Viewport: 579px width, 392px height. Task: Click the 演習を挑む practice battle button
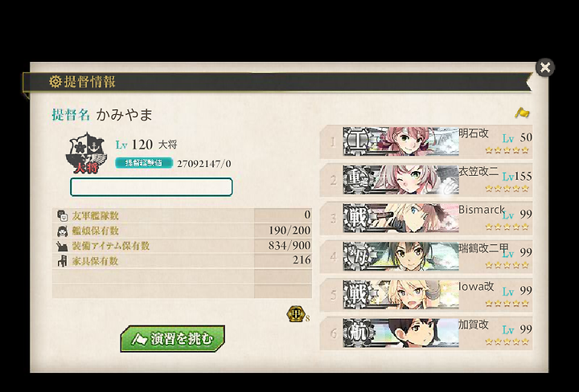(x=172, y=338)
